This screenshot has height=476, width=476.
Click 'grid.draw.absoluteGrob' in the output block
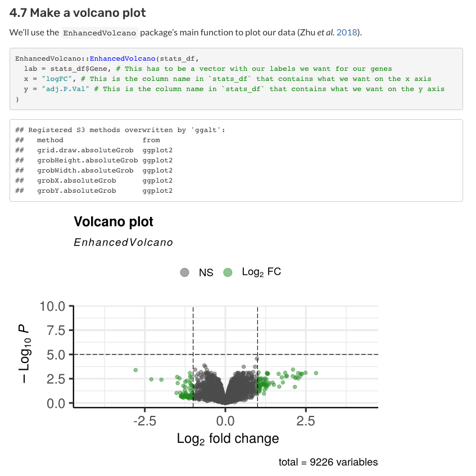85,150
